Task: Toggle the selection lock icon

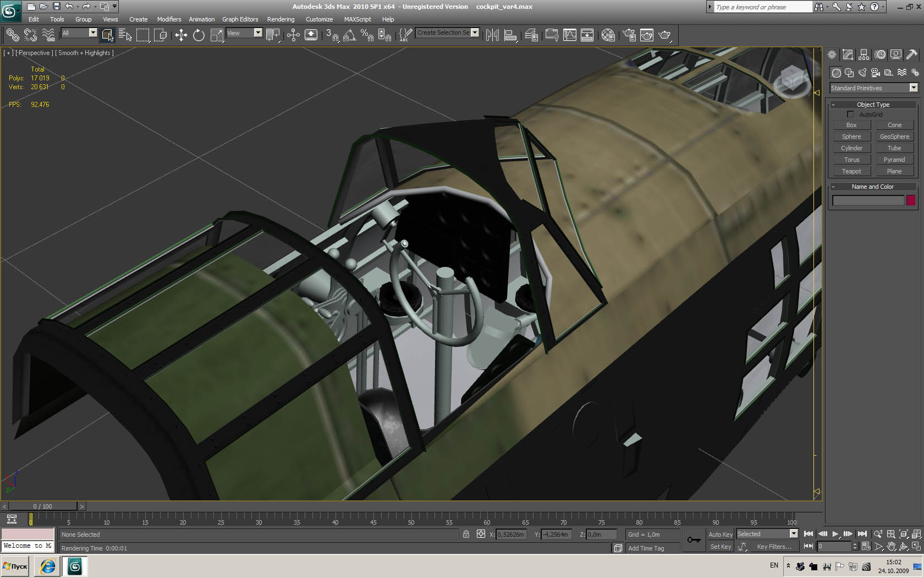Action: click(x=466, y=535)
